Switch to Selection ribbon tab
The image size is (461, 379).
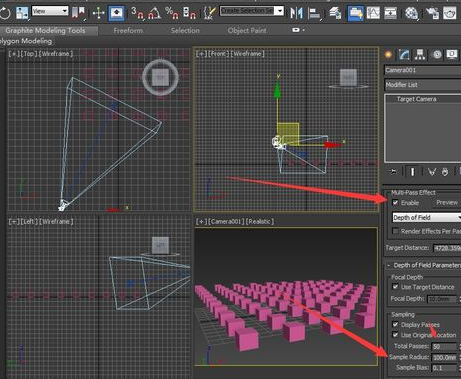[x=185, y=31]
